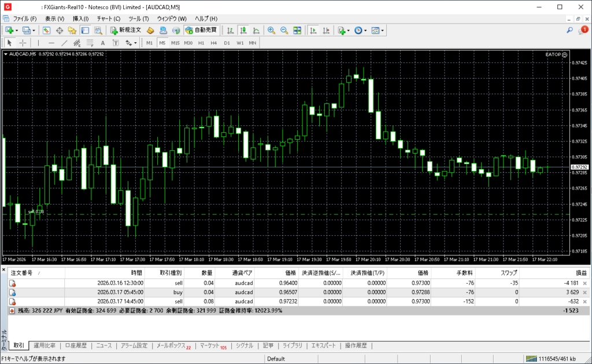The image size is (592, 364).
Task: Click the tile windows icon
Action: click(x=297, y=30)
